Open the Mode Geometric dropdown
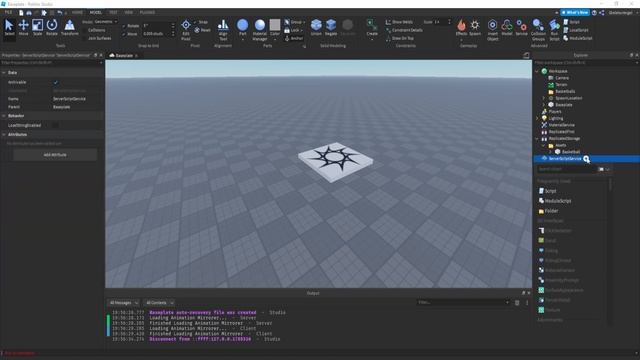Viewport: 640px width, 360px height. [x=106, y=22]
